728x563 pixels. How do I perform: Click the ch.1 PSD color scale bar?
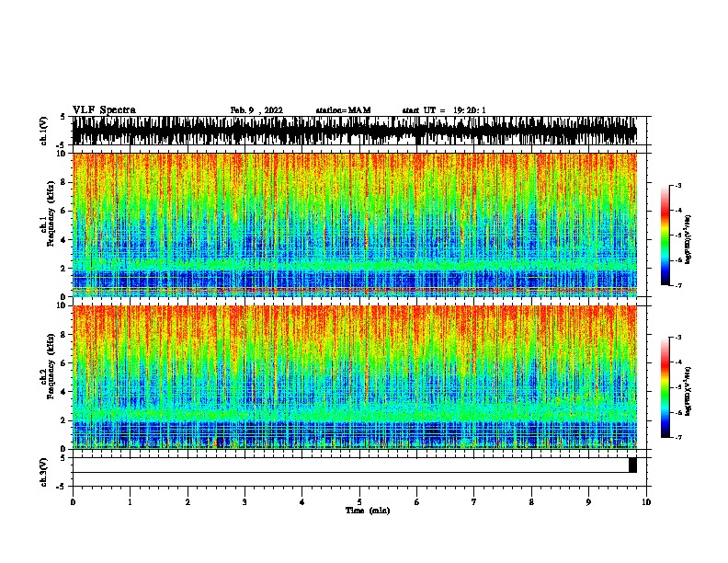point(665,236)
